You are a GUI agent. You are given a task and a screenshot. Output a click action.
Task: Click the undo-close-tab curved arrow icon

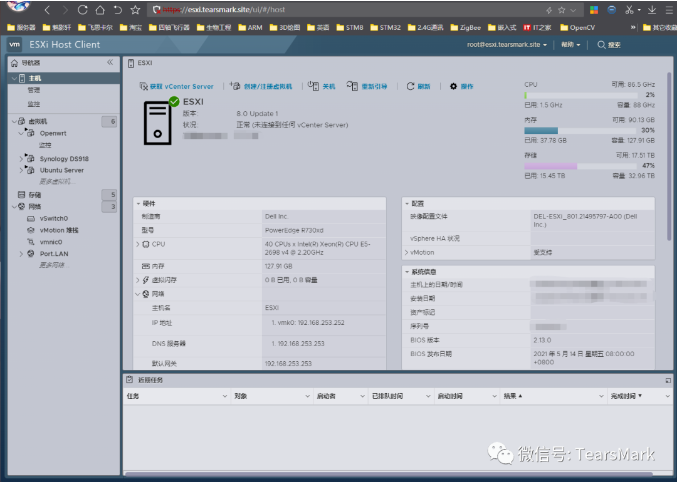click(x=117, y=10)
